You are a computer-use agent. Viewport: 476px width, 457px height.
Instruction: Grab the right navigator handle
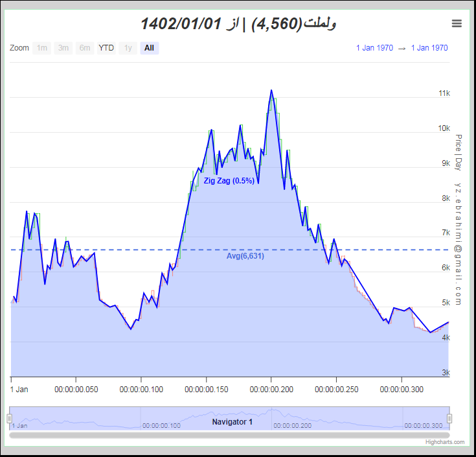click(449, 418)
